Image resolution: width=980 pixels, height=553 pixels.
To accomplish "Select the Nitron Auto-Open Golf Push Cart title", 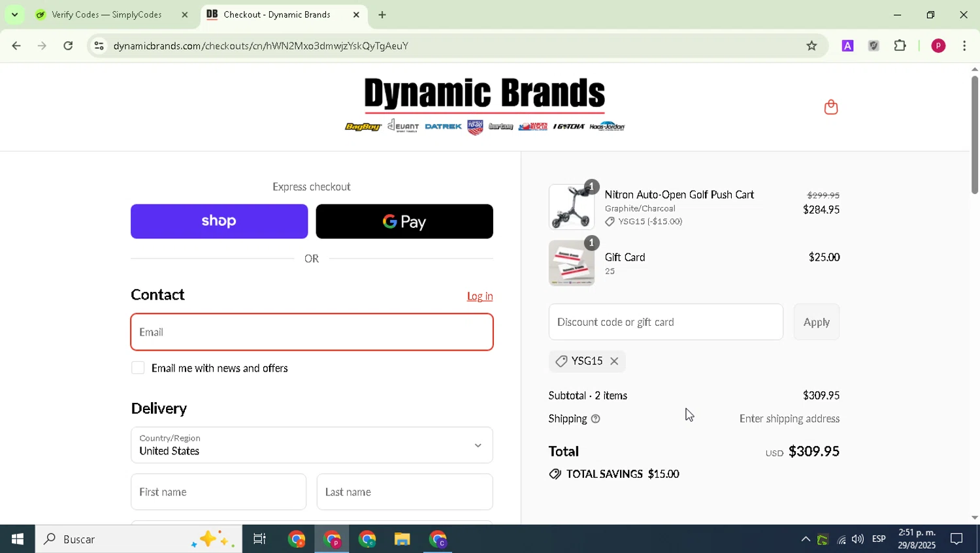I will click(679, 195).
